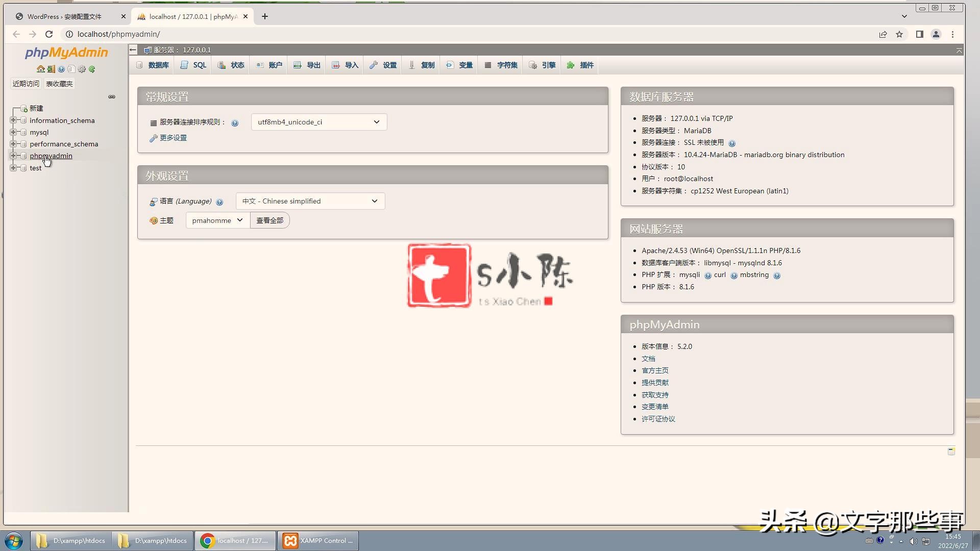
Task: Click the link-with-main-panel chain icon
Action: pyautogui.click(x=112, y=96)
